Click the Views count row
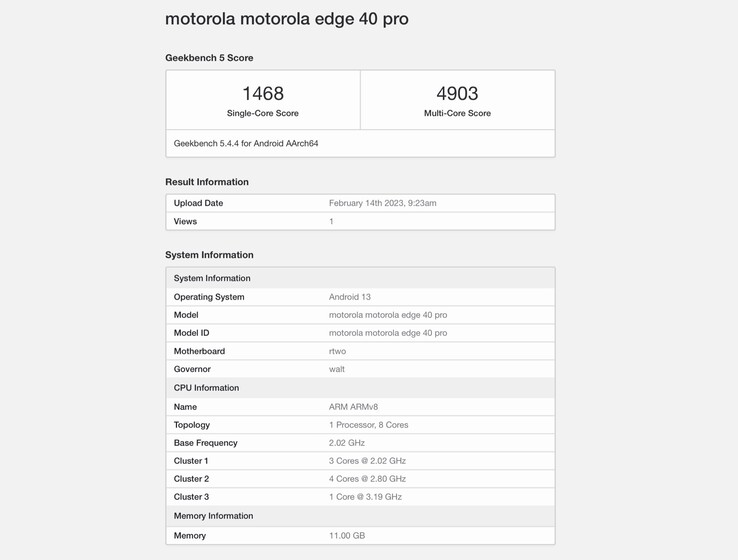738x560 pixels. 360,221
